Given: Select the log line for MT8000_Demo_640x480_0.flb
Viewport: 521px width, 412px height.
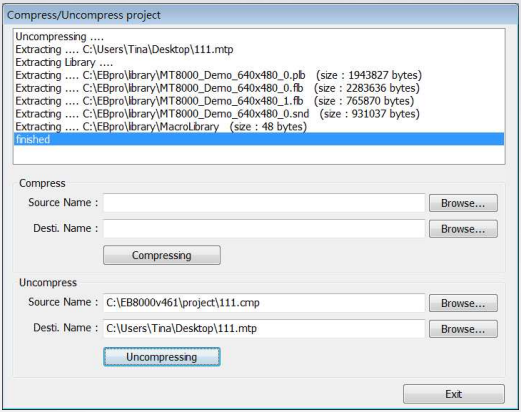Looking at the screenshot, I should (x=259, y=88).
